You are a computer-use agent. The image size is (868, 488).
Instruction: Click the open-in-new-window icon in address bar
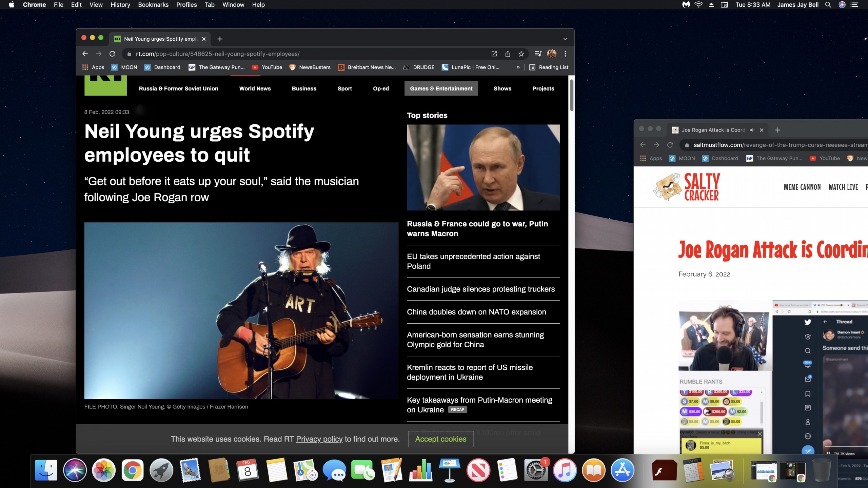494,54
